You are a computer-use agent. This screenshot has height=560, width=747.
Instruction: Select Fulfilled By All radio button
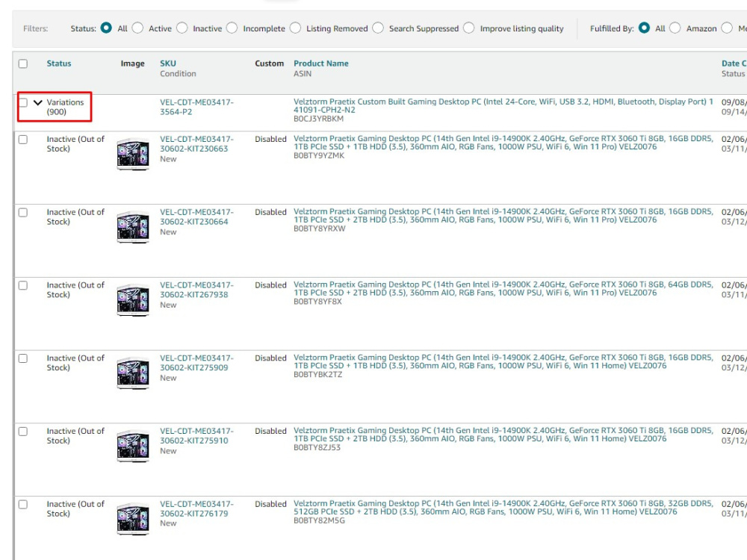pyautogui.click(x=644, y=28)
